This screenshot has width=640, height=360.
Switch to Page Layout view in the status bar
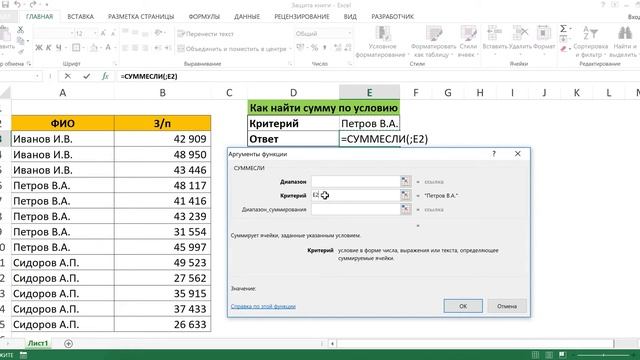[x=549, y=355]
